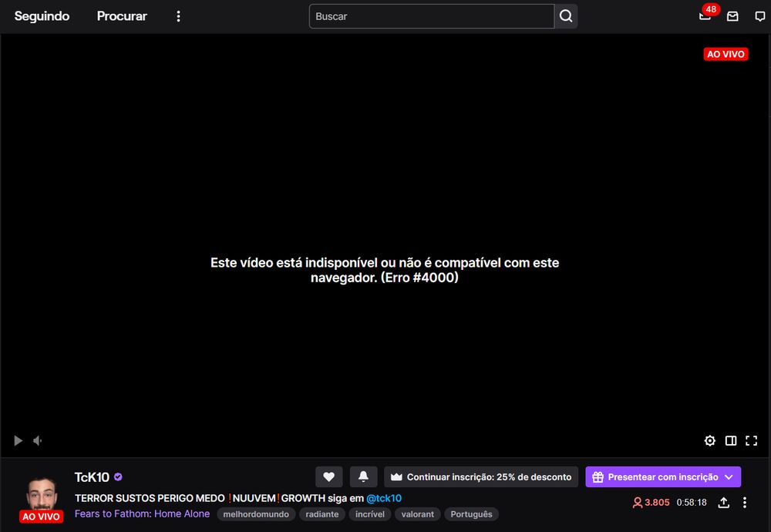Mute the player volume icon

[37, 440]
